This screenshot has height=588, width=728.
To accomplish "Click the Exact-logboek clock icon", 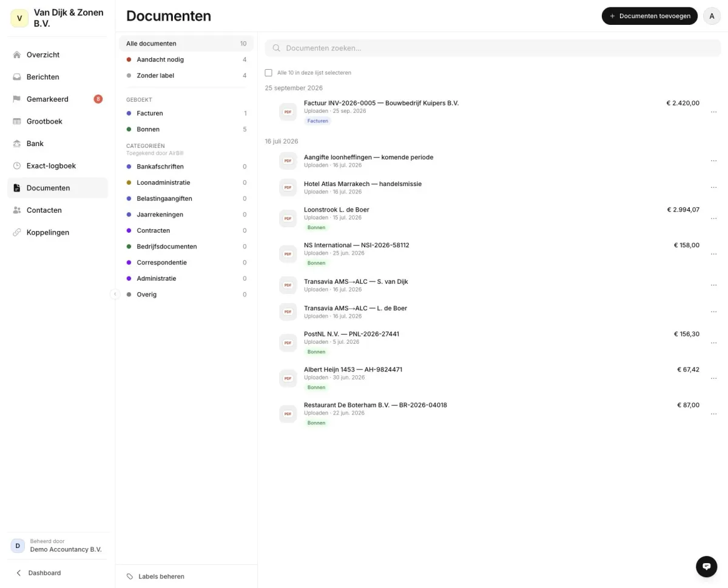I will click(x=17, y=165).
